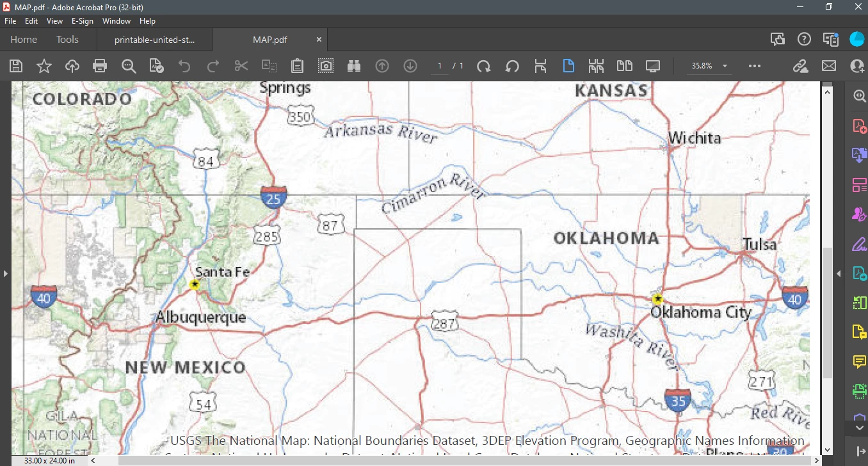Rotate the page clockwise

coord(484,66)
